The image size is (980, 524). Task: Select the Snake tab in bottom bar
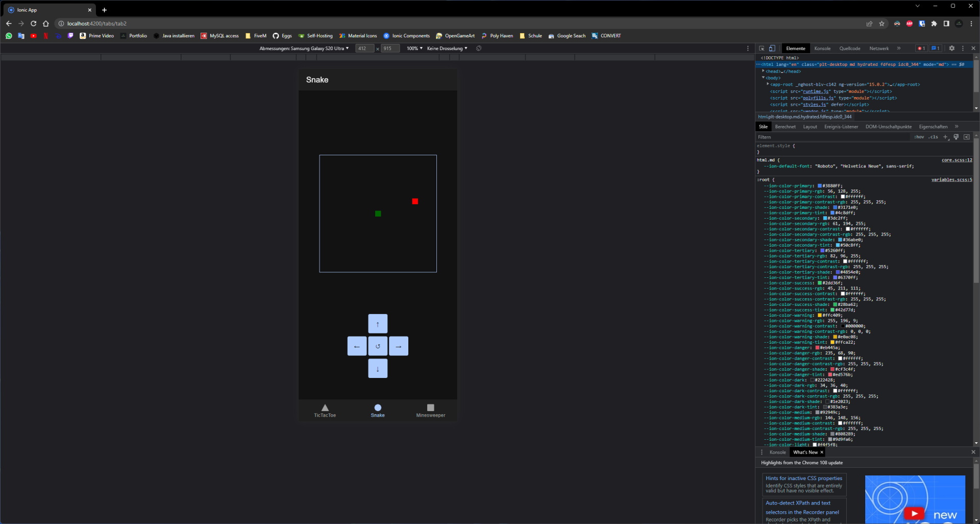click(x=378, y=411)
